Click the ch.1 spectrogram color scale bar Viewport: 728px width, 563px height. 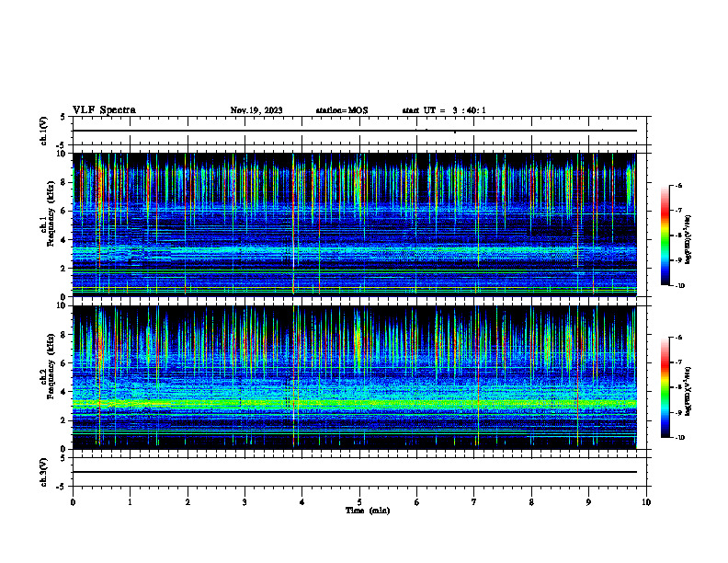coord(665,236)
